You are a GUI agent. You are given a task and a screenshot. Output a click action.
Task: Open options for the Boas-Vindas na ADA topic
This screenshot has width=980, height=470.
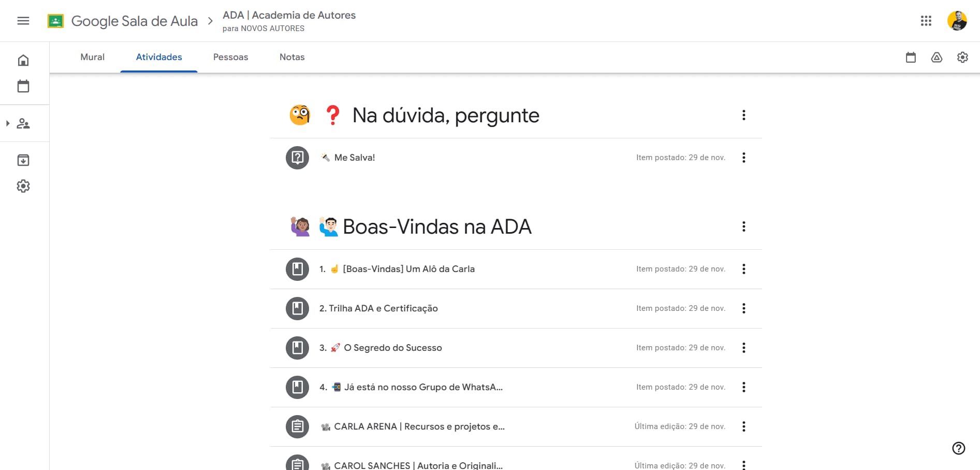pos(743,226)
